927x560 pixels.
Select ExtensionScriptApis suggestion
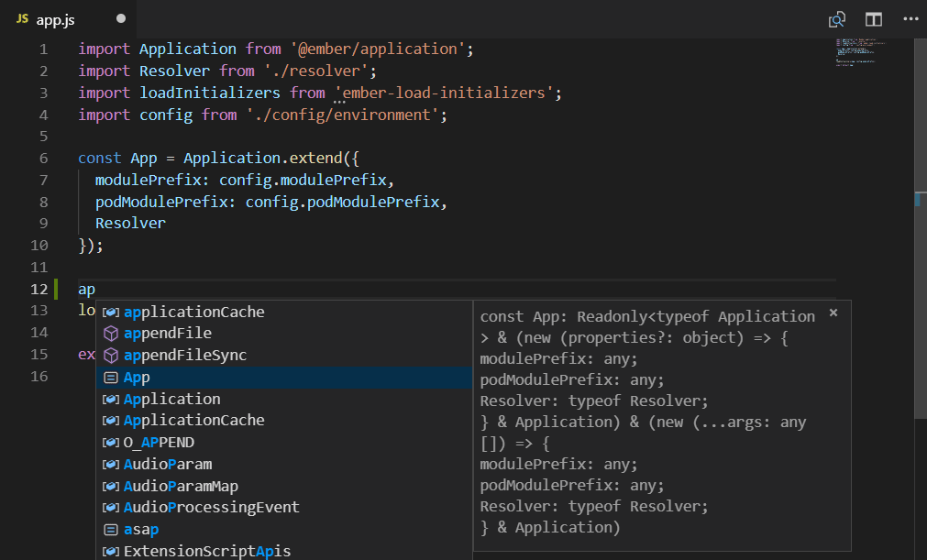207,552
